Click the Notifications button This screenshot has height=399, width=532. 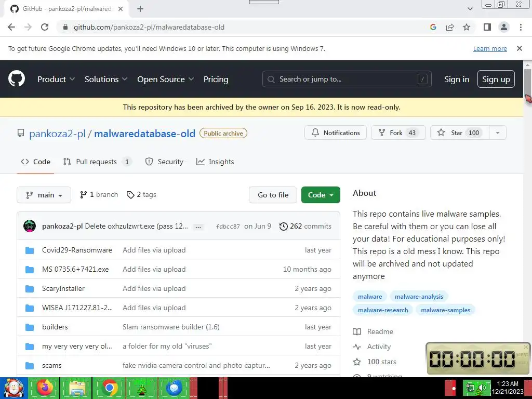click(x=336, y=132)
